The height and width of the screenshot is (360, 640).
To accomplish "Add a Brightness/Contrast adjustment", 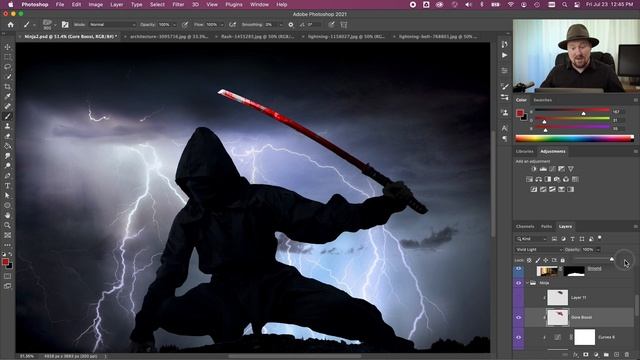I will 534,169.
